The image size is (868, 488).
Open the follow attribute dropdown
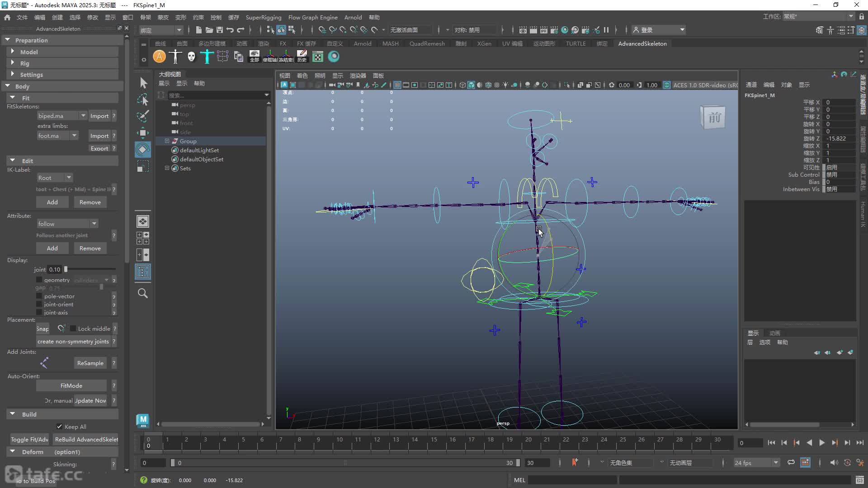click(x=67, y=224)
